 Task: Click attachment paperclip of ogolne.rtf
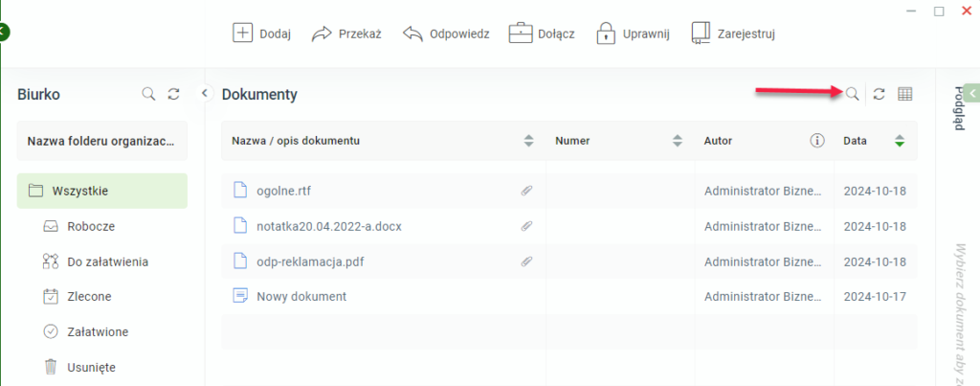pos(527,191)
